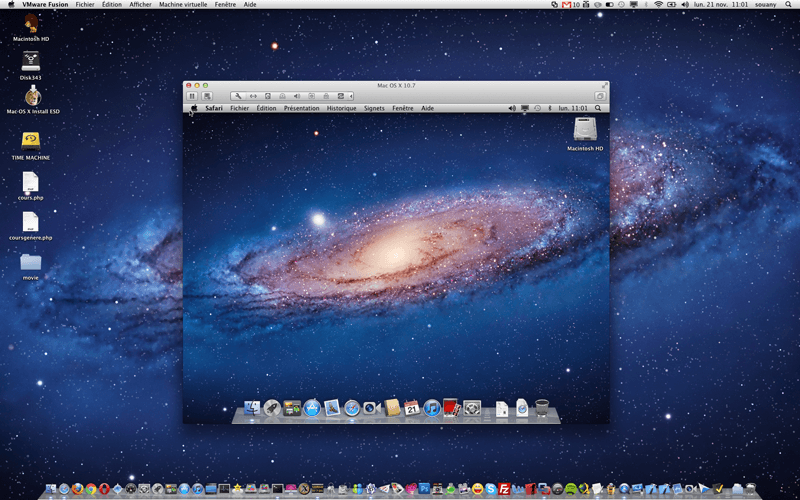Click host Wi-Fi status icon
The width and height of the screenshot is (800, 500).
(x=658, y=5)
